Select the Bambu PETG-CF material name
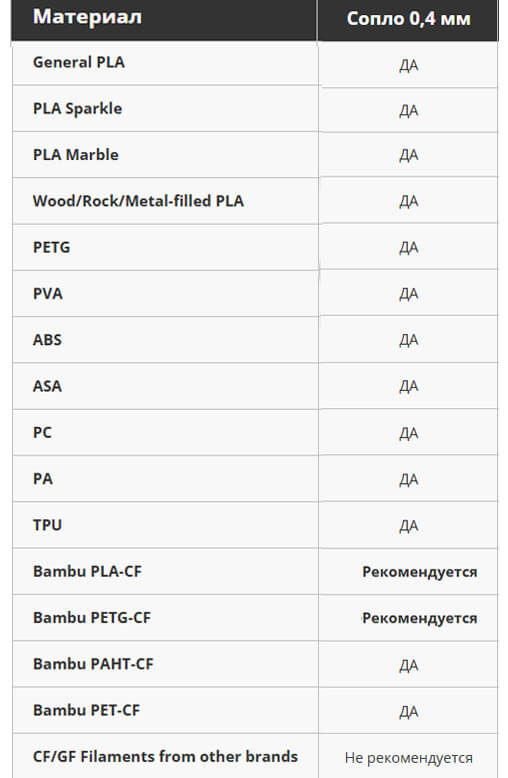Viewport: 508px width, 778px height. [92, 618]
